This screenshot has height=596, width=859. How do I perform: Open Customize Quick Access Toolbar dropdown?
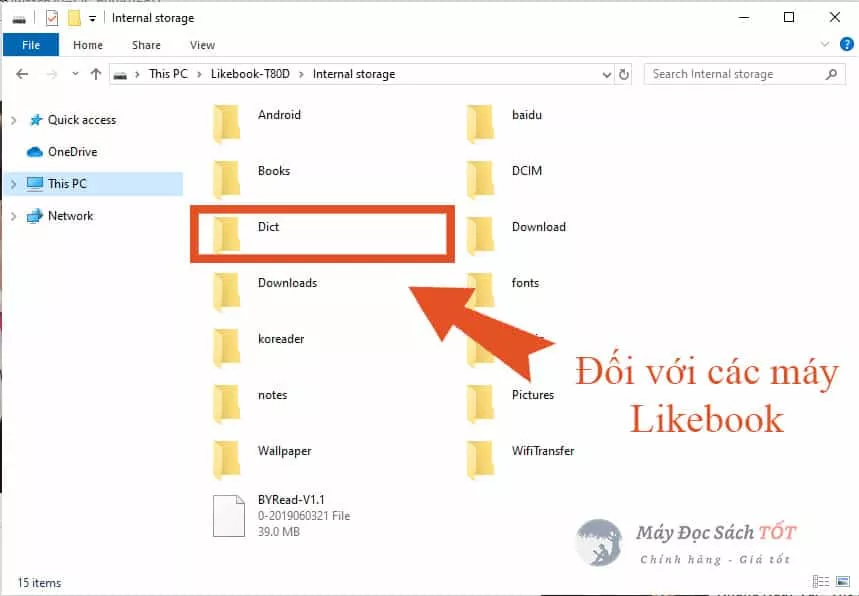point(93,19)
